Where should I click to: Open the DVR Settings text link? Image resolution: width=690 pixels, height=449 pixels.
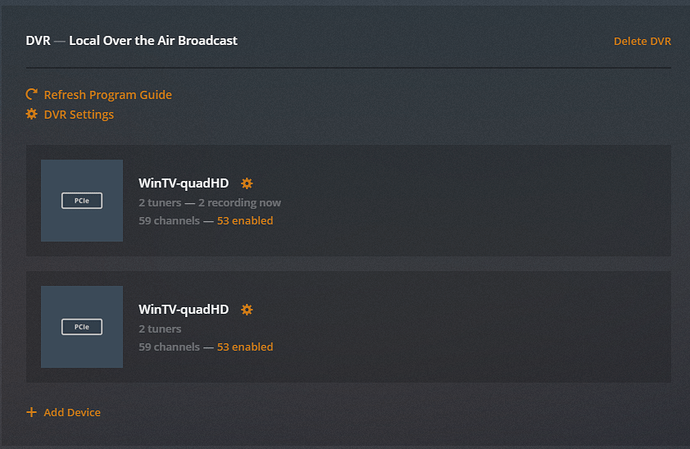click(x=79, y=114)
